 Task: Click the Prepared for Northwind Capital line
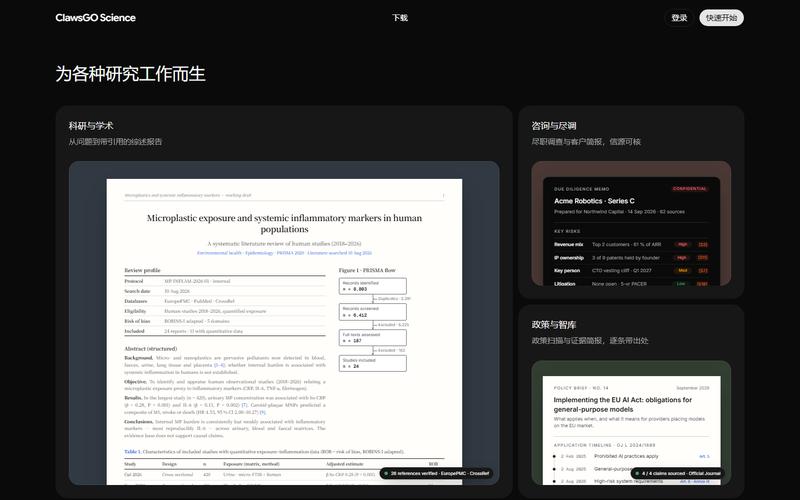point(619,212)
